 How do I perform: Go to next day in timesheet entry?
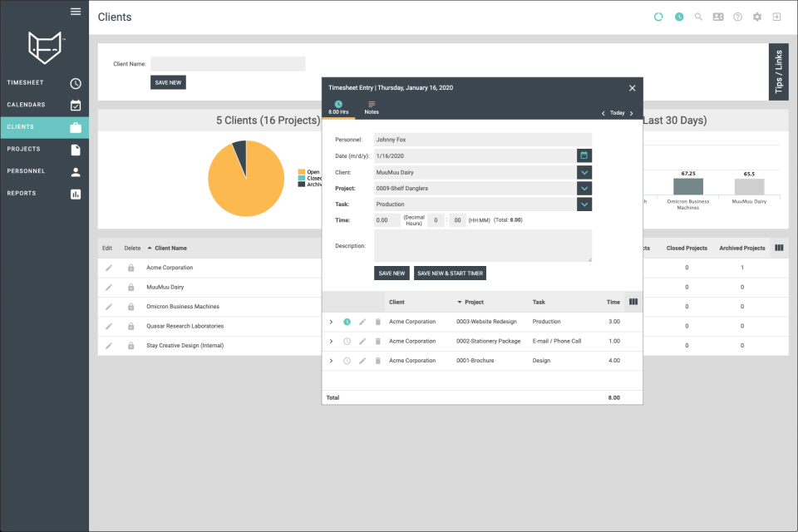pos(632,114)
